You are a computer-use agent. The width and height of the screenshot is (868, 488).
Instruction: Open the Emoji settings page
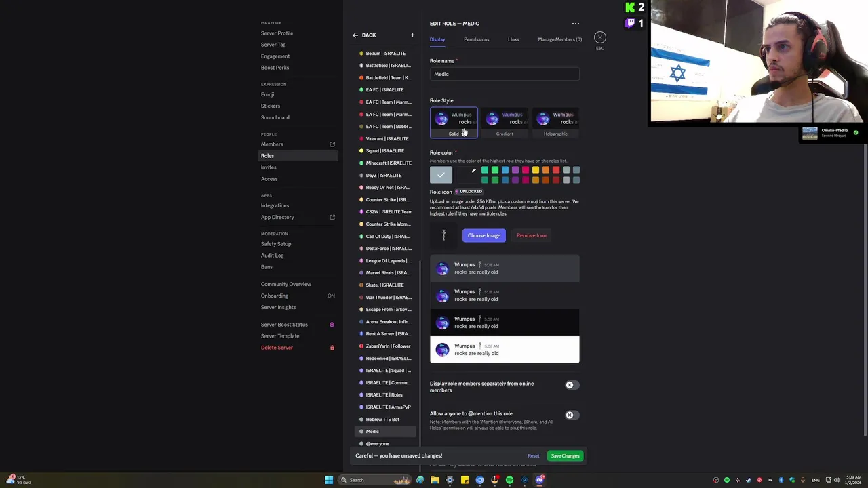point(267,94)
